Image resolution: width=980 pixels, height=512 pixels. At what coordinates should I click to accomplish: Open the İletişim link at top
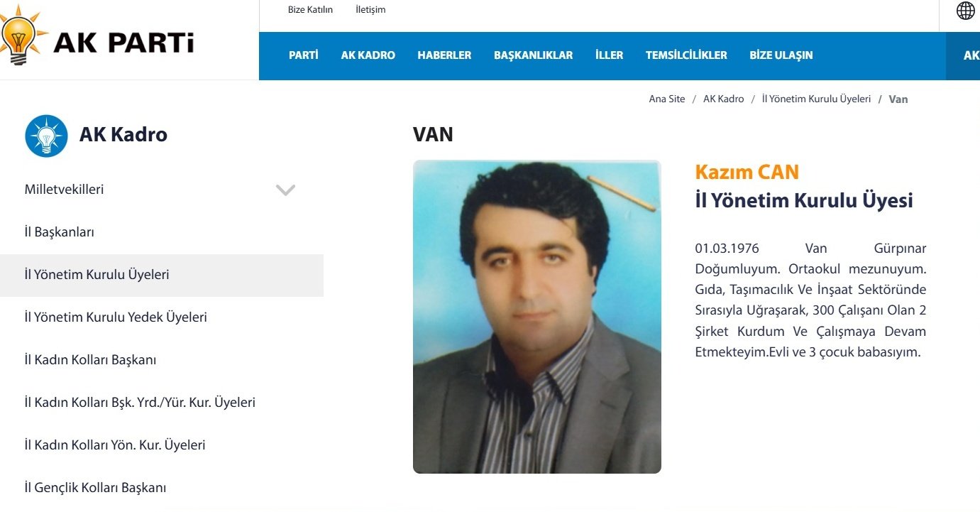coord(370,10)
